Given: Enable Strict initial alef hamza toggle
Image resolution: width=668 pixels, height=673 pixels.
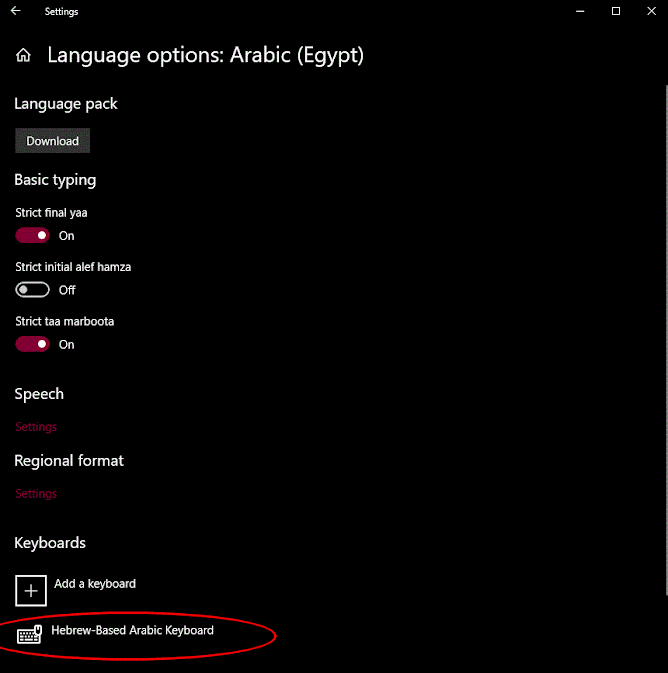Looking at the screenshot, I should coord(33,290).
